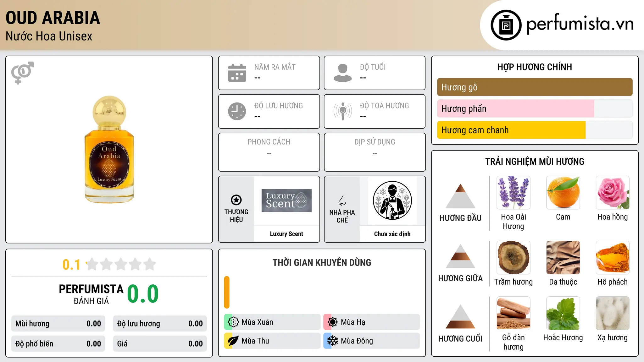Click the five-star rating row
644x362 pixels.
[x=121, y=264]
